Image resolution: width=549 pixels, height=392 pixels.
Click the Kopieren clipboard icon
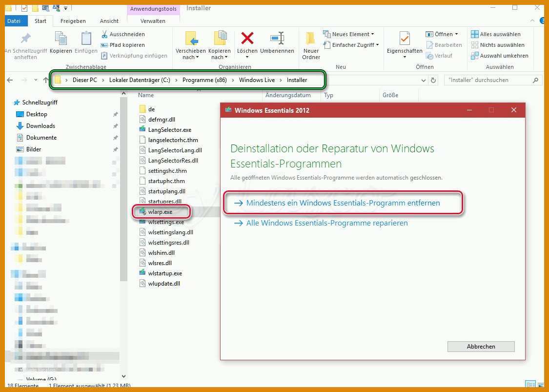[61, 39]
